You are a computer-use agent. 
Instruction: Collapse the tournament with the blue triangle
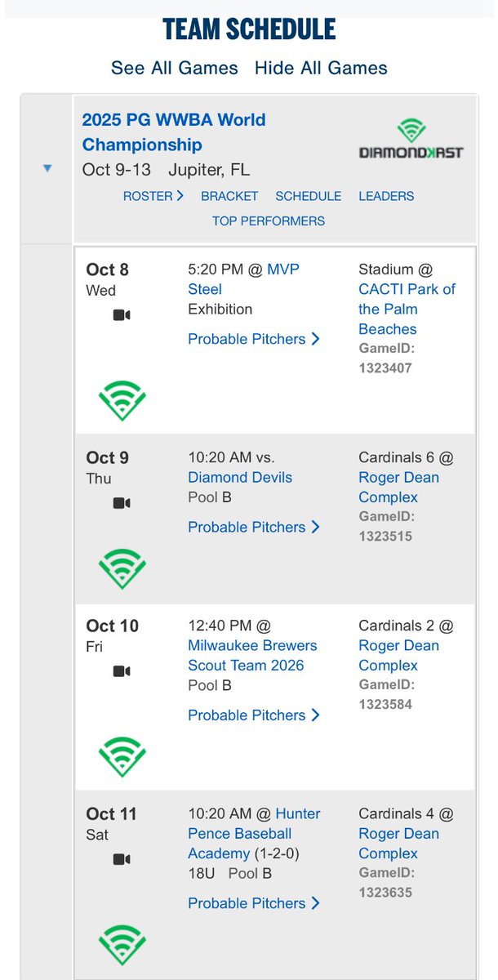point(47,168)
